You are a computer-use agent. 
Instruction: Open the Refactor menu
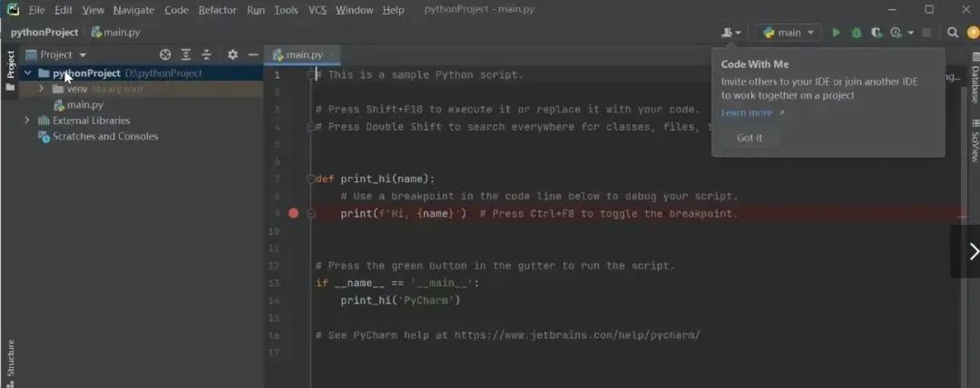pos(218,10)
